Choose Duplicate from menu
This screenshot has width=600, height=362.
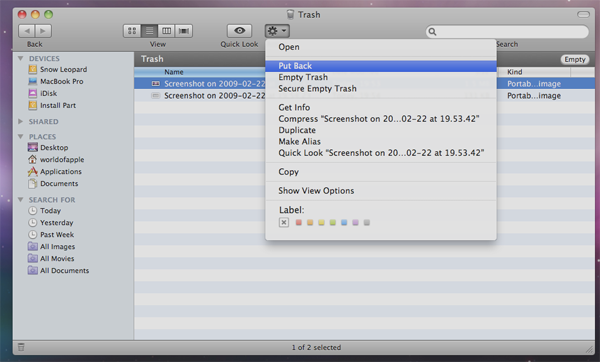click(x=381, y=130)
